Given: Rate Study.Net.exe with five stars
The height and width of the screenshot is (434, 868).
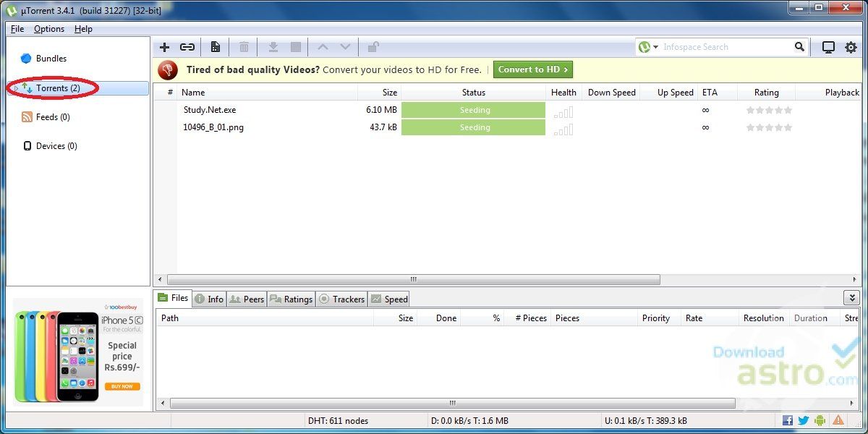Looking at the screenshot, I should (x=788, y=110).
